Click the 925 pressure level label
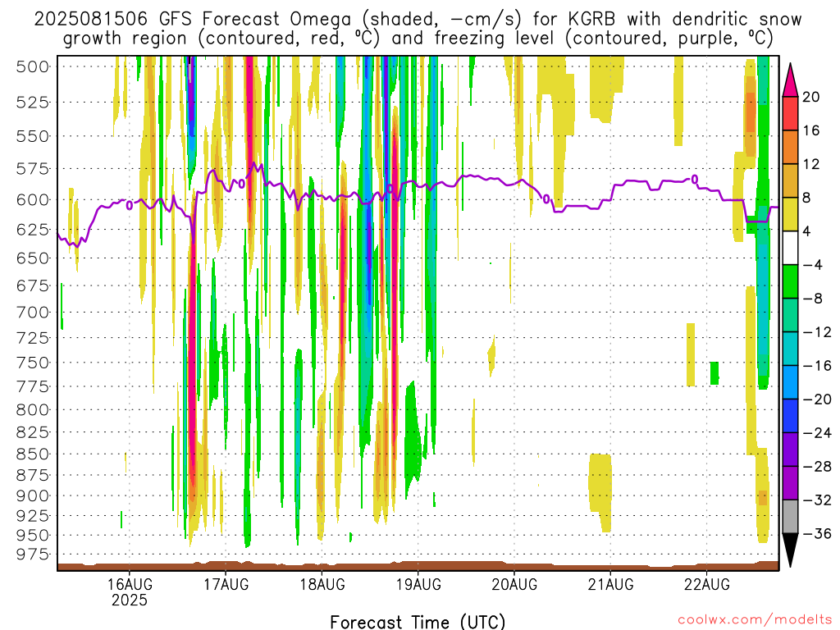 click(33, 515)
